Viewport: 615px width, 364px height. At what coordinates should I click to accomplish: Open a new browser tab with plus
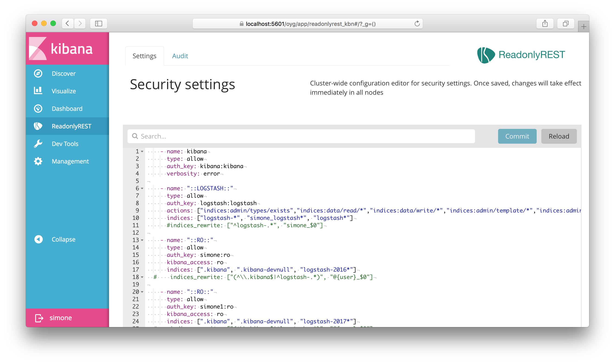click(x=584, y=27)
